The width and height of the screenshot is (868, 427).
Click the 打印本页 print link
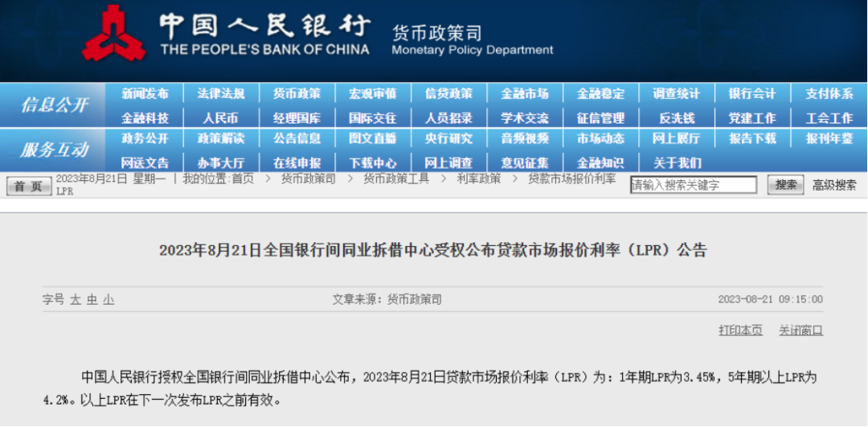tap(741, 331)
